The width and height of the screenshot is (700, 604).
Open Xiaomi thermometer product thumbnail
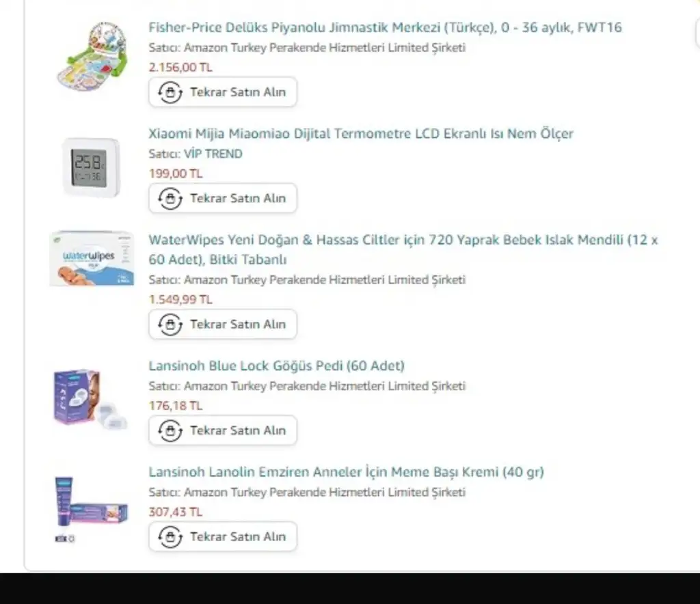[x=91, y=167]
